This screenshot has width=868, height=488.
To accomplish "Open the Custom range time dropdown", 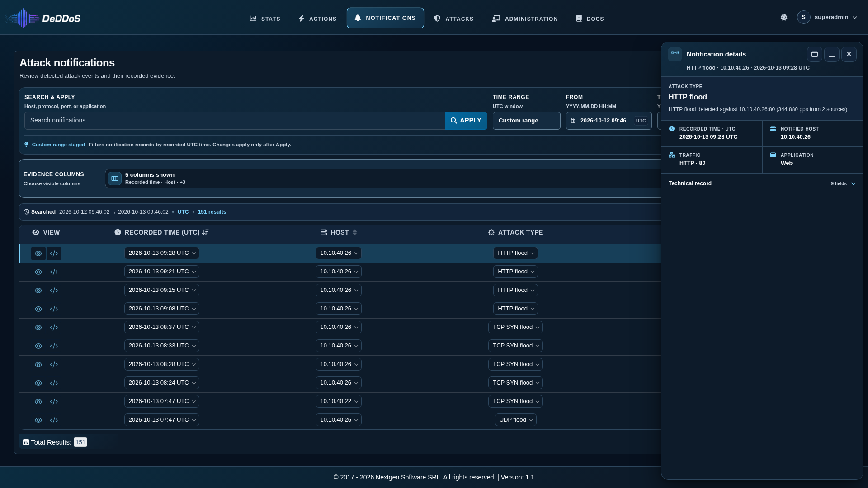I will pyautogui.click(x=526, y=121).
